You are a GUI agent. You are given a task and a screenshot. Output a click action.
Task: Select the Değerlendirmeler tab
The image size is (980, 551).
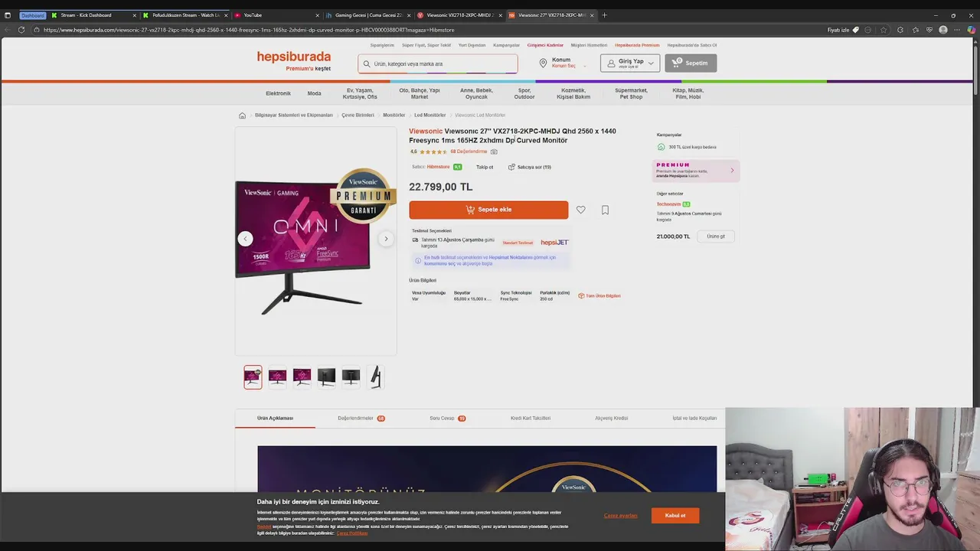(x=361, y=419)
